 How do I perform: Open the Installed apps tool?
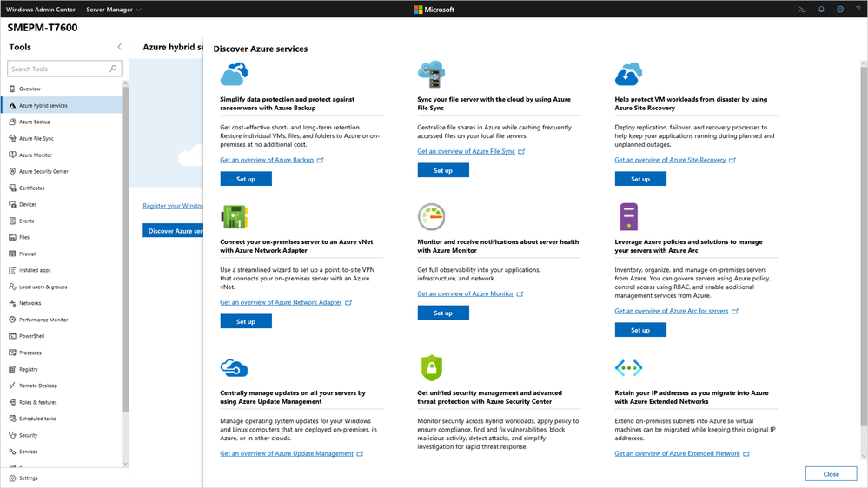pyautogui.click(x=62, y=271)
